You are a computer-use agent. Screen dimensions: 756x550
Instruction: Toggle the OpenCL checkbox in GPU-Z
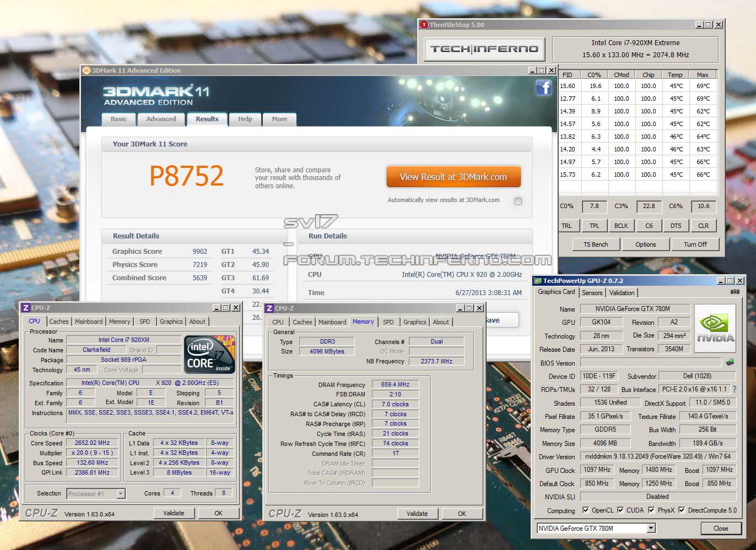point(585,510)
